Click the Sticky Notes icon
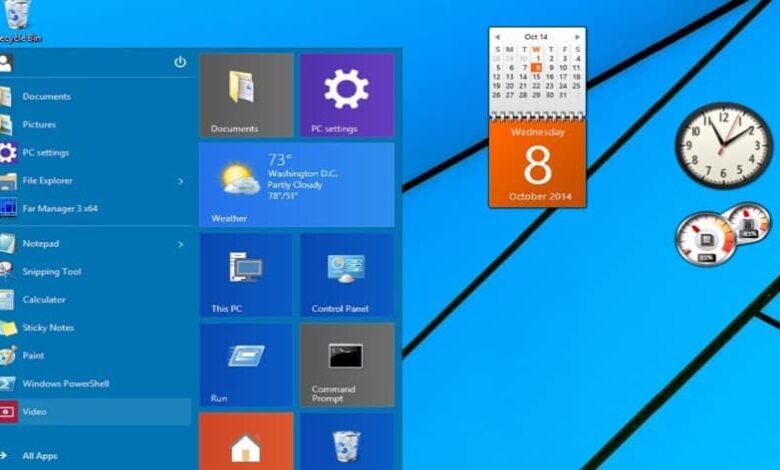This screenshot has width=780, height=470. pos(8,328)
